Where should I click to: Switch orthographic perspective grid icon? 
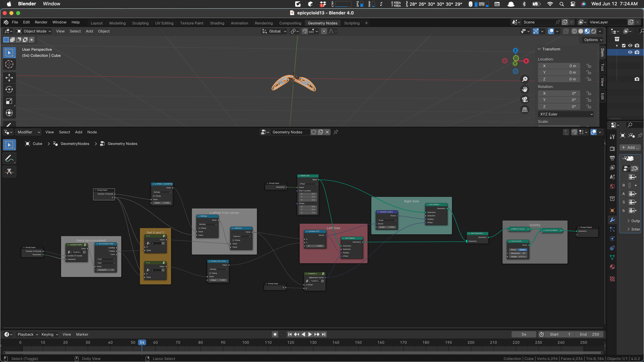coord(525,110)
